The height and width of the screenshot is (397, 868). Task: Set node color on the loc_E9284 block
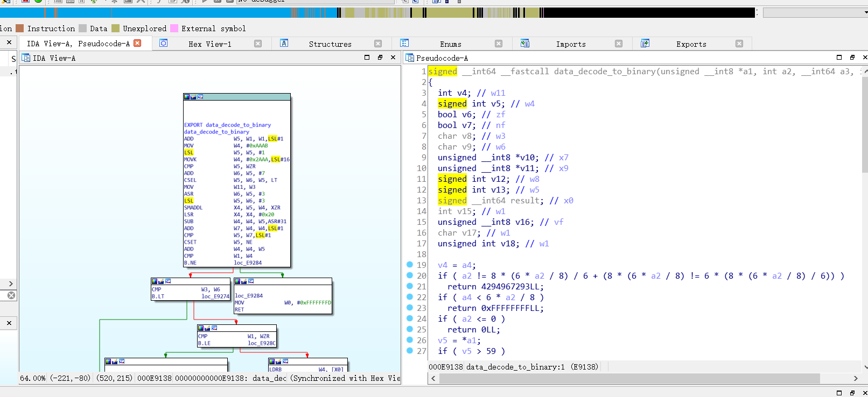tap(237, 281)
